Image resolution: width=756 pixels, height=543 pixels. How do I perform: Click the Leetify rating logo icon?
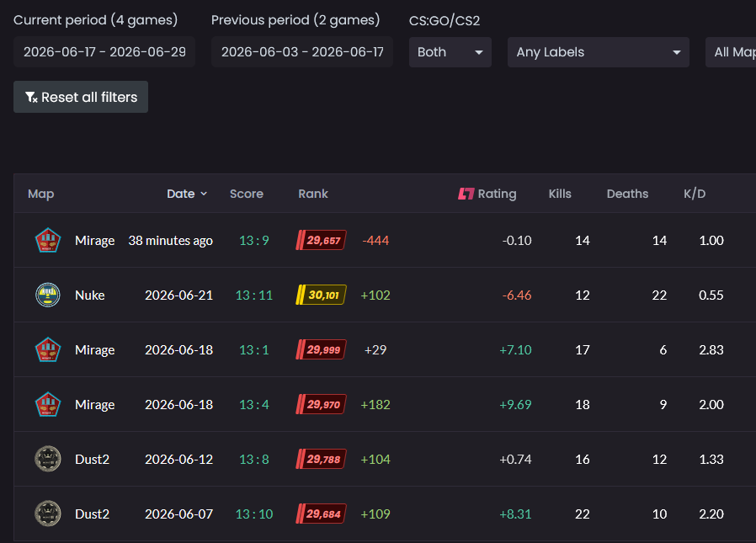[466, 194]
